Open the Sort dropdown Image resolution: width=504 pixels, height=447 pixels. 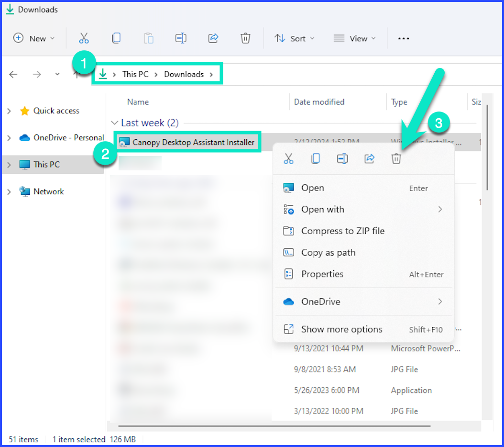[294, 39]
